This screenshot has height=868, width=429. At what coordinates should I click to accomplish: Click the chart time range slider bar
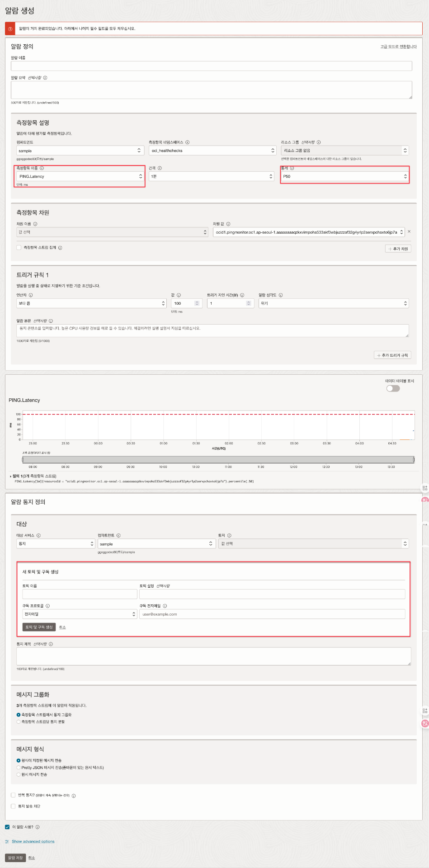click(218, 459)
